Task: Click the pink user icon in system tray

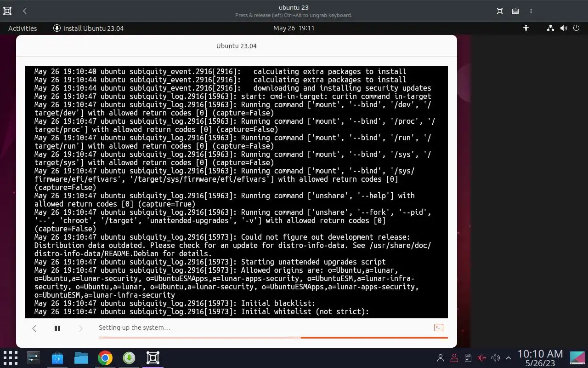Action: (454, 358)
